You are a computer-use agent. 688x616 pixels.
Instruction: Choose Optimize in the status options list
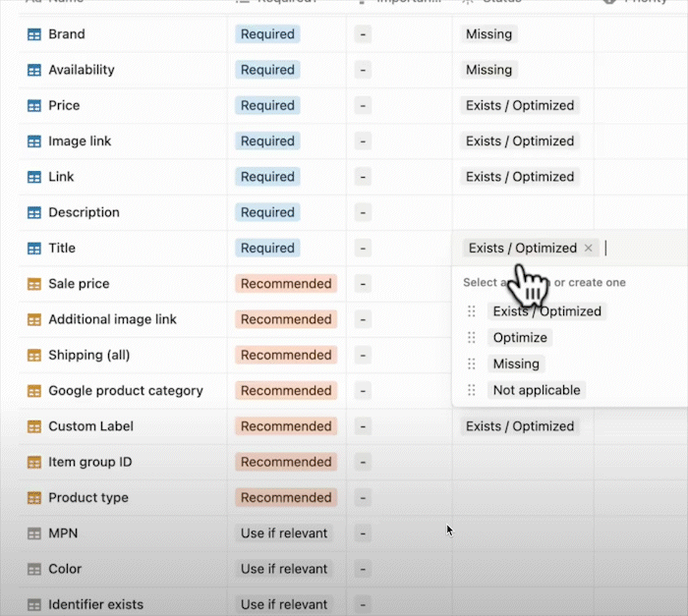[x=520, y=338]
